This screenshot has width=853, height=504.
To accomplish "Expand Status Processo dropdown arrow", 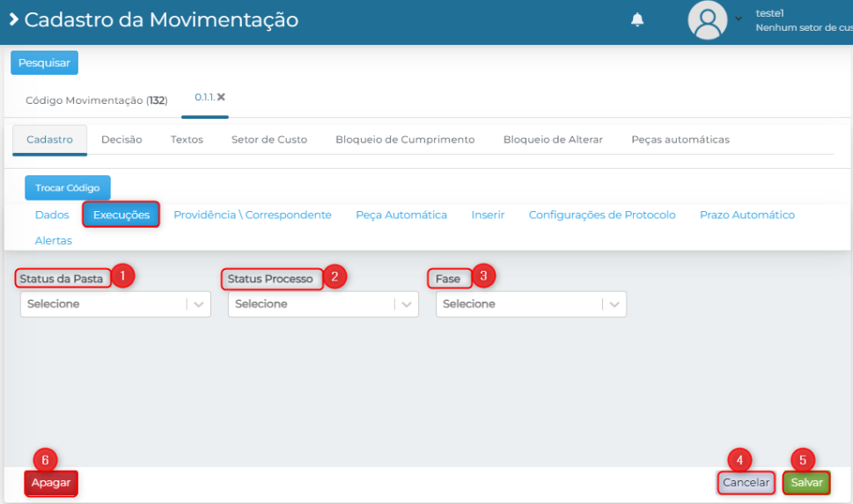I will tap(407, 304).
